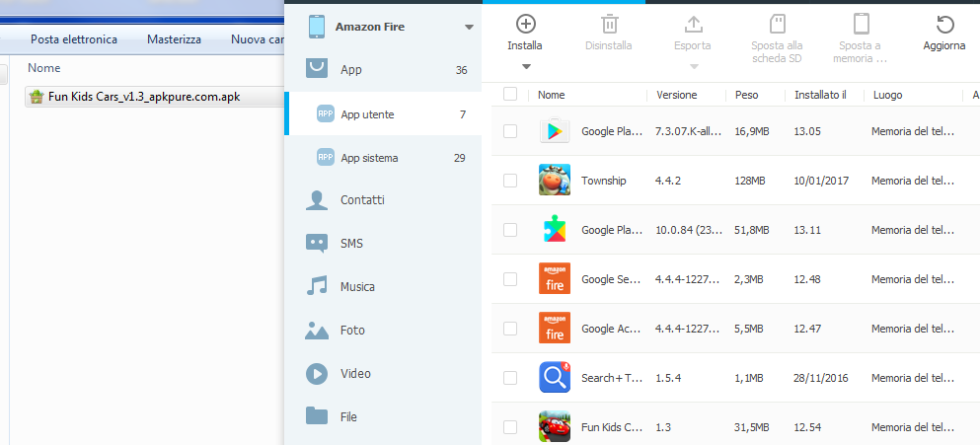Click the 31,5MB size cell
The height and width of the screenshot is (445, 980).
coord(752,427)
